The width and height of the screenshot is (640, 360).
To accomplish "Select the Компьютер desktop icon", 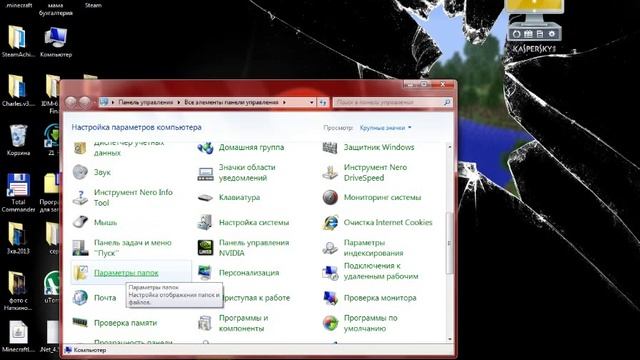I will 56,42.
